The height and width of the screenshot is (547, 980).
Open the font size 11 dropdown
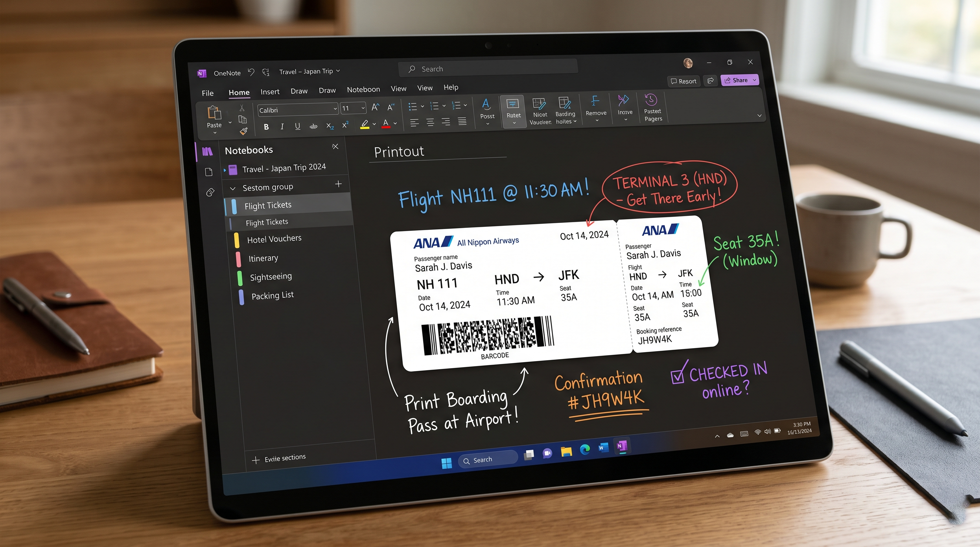(x=363, y=108)
